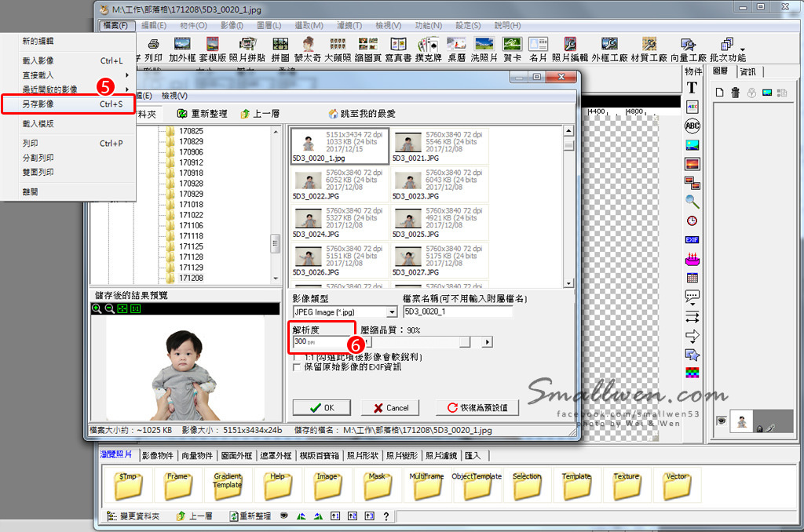Open the 撲克牌 playing card tool
Image resolution: width=804 pixels, height=532 pixels.
pyautogui.click(x=428, y=49)
